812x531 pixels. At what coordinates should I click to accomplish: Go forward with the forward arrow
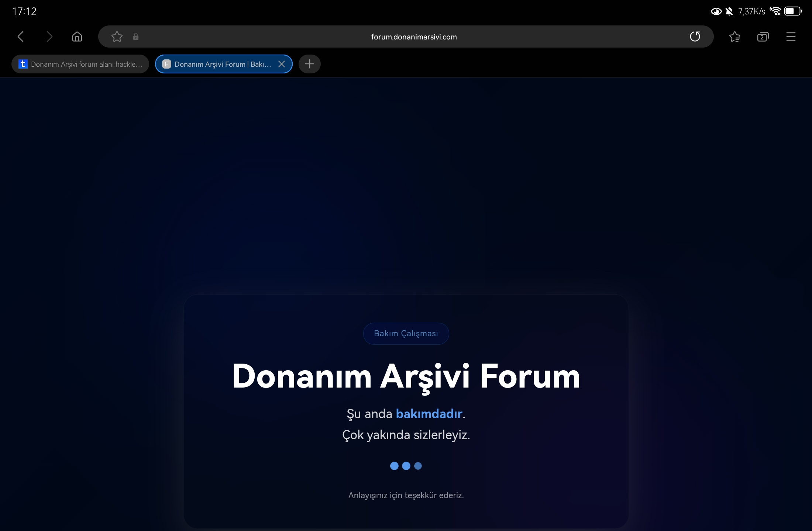coord(49,37)
